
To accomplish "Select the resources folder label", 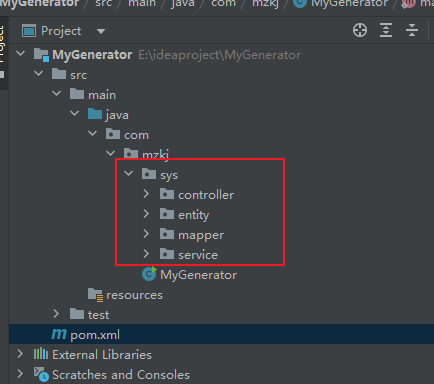I will [x=134, y=295].
